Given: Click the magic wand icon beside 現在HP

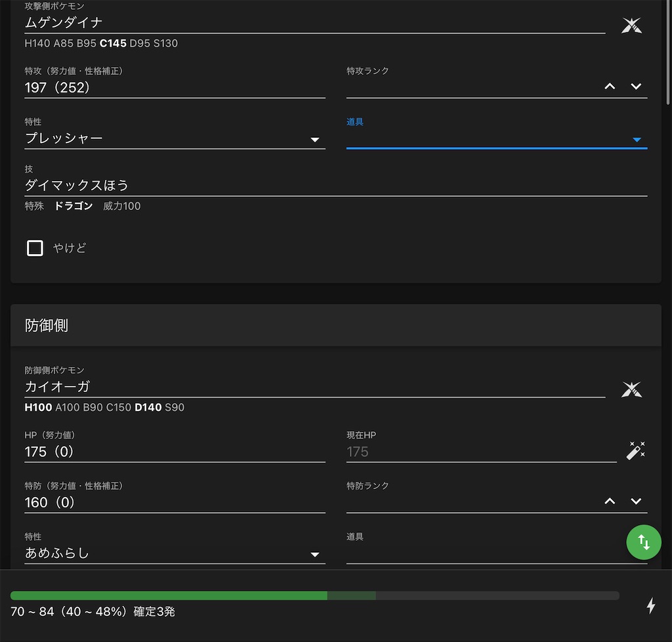Looking at the screenshot, I should [x=635, y=450].
